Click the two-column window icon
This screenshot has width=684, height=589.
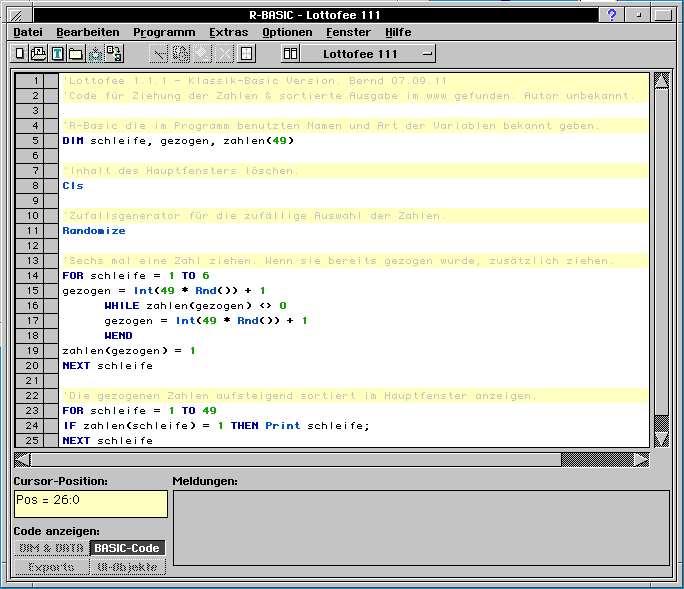pos(291,54)
